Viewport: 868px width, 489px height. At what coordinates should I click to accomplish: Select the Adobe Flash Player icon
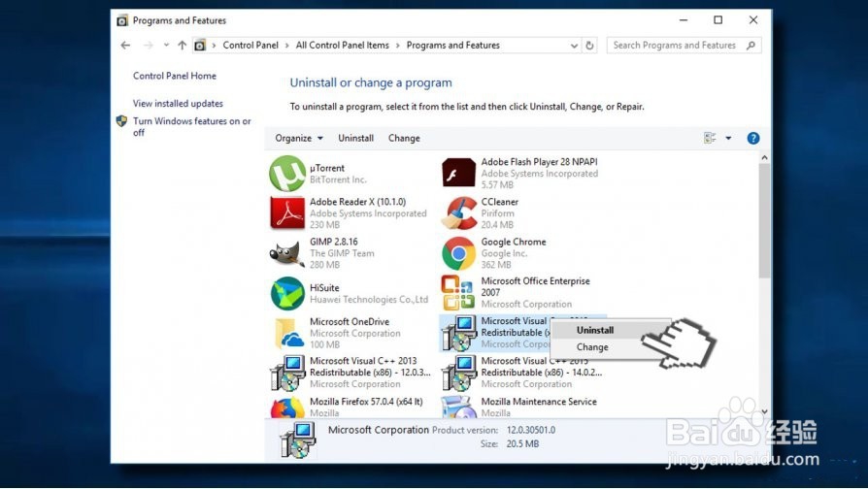(x=459, y=173)
